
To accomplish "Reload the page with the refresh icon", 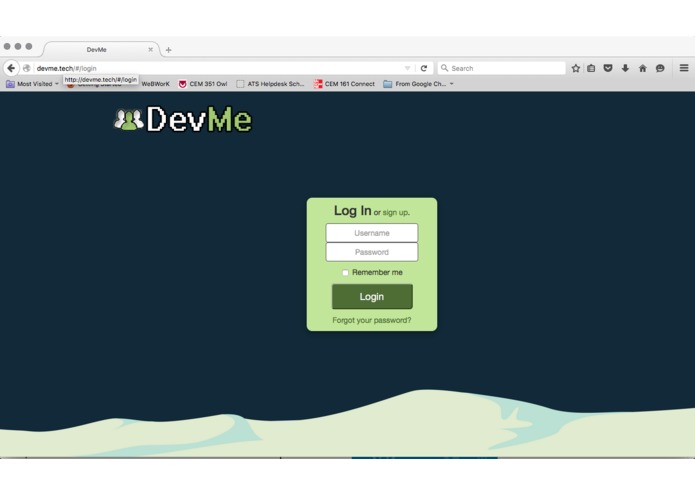I will pyautogui.click(x=424, y=68).
